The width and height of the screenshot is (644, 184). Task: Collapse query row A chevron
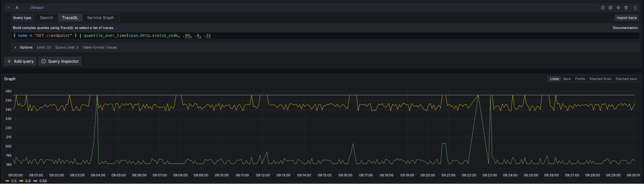pos(9,8)
